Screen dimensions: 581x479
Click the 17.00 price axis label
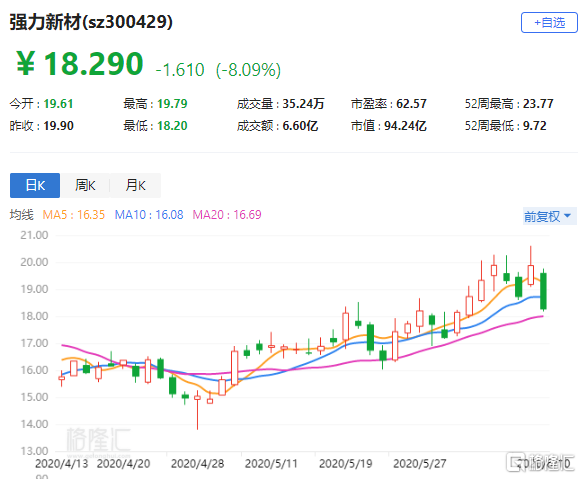(34, 343)
